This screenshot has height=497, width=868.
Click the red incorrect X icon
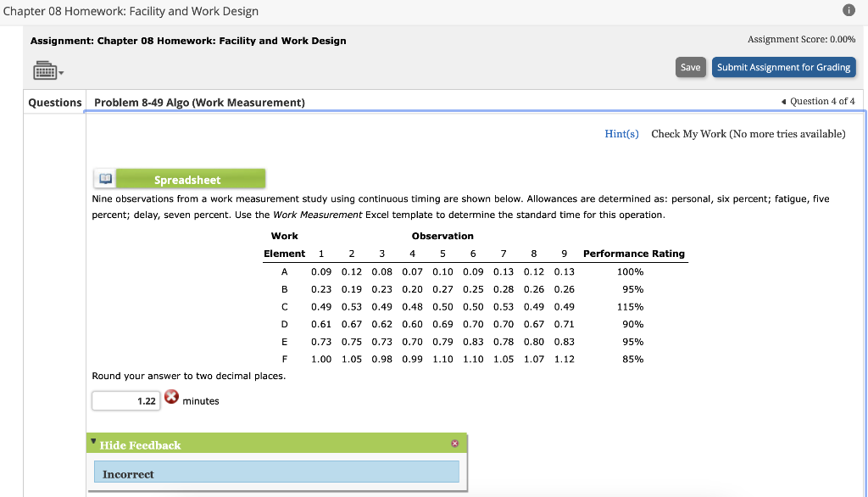pos(171,397)
